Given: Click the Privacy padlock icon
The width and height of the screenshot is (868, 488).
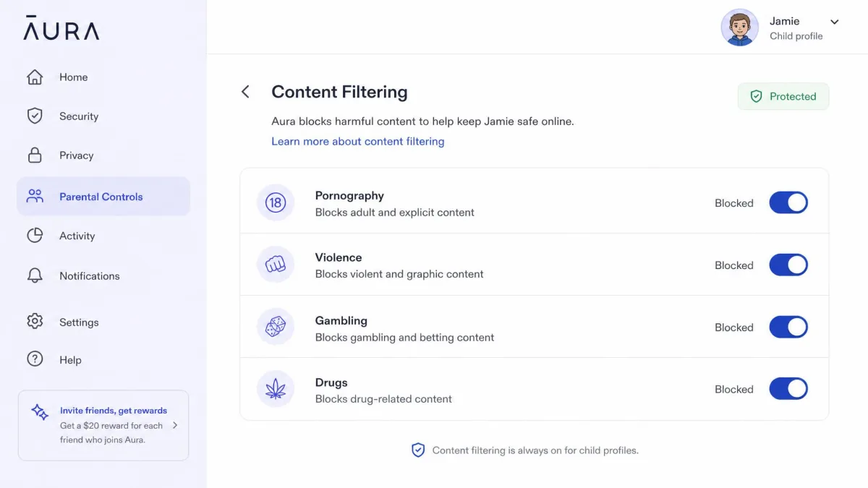Looking at the screenshot, I should [x=35, y=155].
